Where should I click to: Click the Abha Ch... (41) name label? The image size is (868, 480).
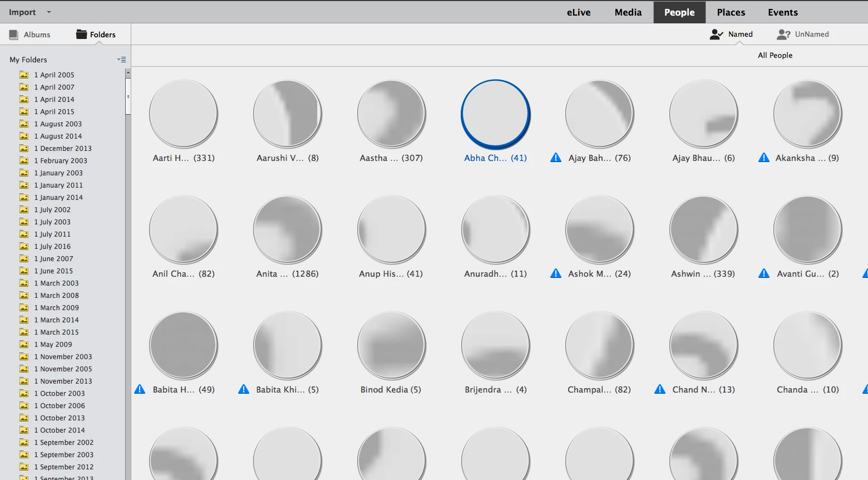pyautogui.click(x=495, y=158)
